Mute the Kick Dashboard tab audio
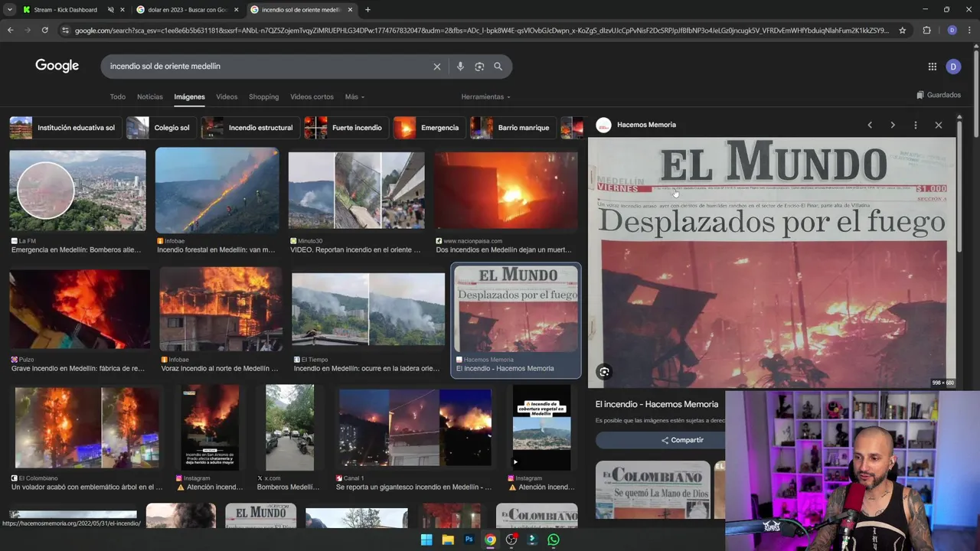This screenshot has height=551, width=980. tap(110, 10)
